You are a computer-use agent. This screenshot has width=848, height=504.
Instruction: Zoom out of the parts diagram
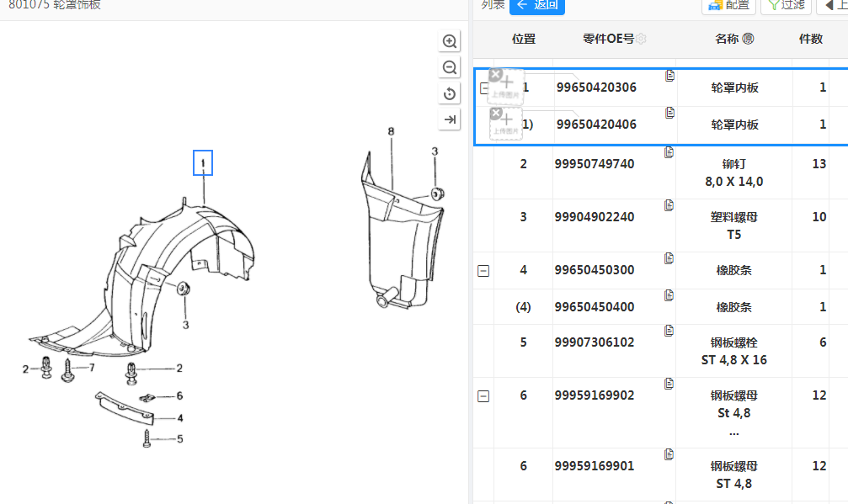click(x=450, y=67)
